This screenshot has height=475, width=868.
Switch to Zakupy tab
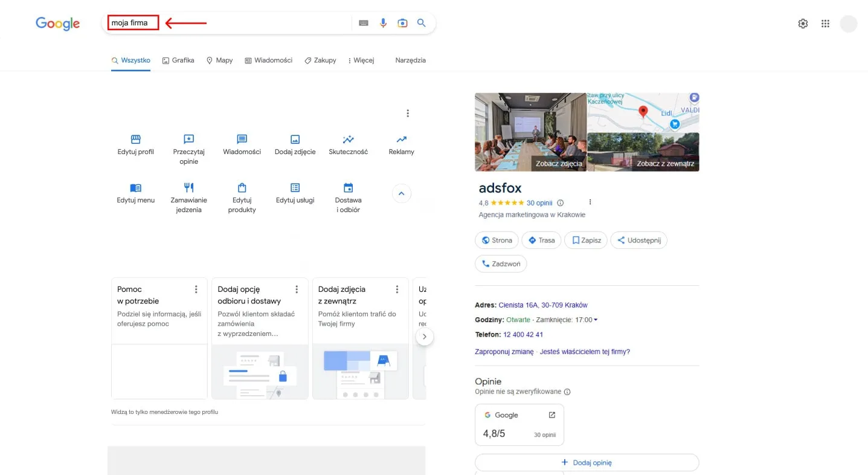320,60
